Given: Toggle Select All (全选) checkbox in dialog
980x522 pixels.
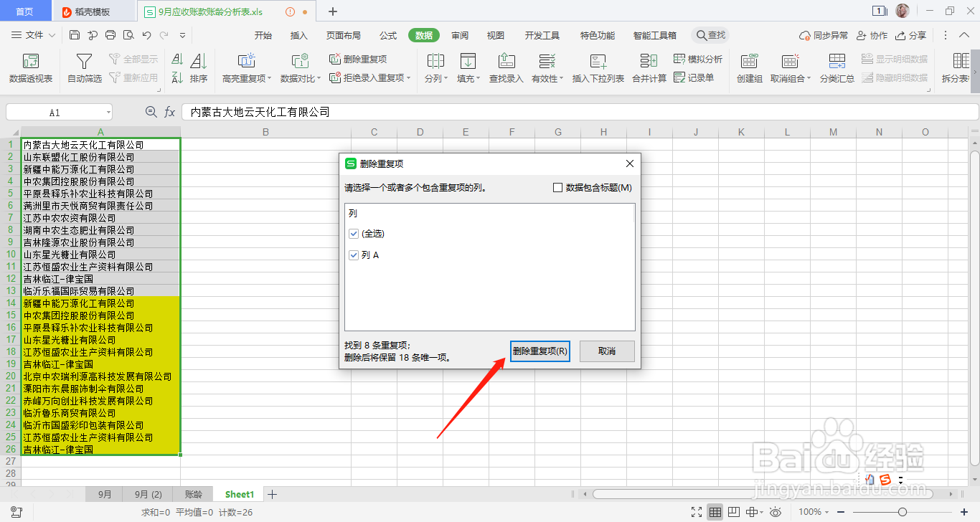Looking at the screenshot, I should [x=354, y=234].
